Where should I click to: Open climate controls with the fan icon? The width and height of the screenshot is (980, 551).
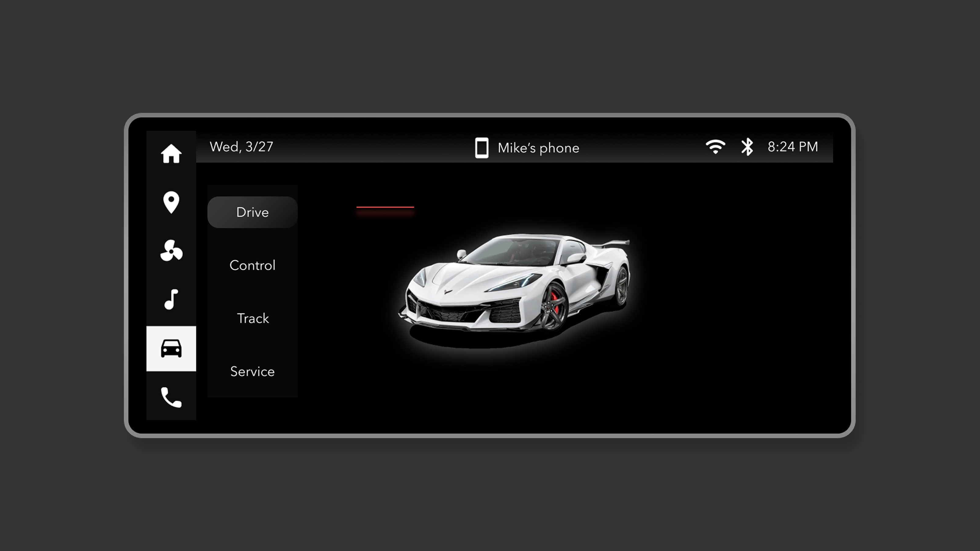point(171,250)
